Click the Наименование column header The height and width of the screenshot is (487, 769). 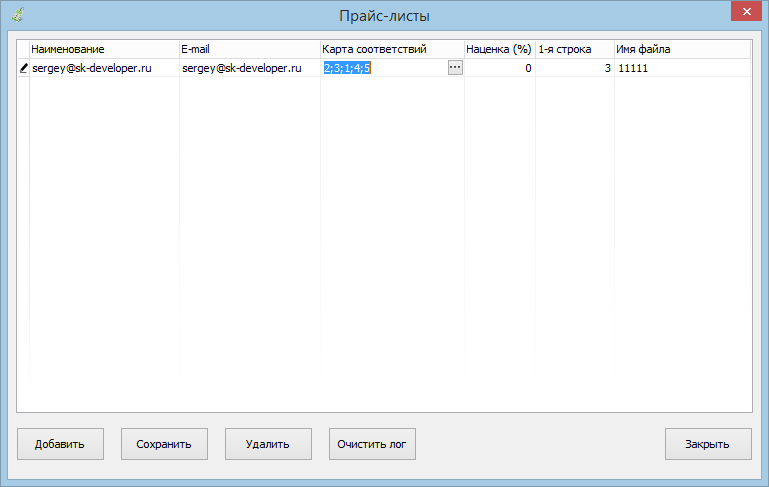point(104,49)
